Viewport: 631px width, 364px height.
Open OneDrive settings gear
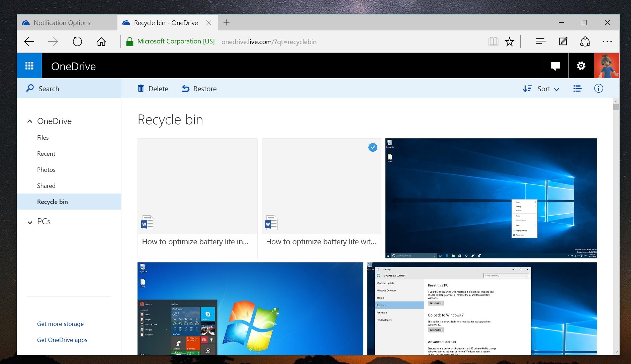click(581, 66)
